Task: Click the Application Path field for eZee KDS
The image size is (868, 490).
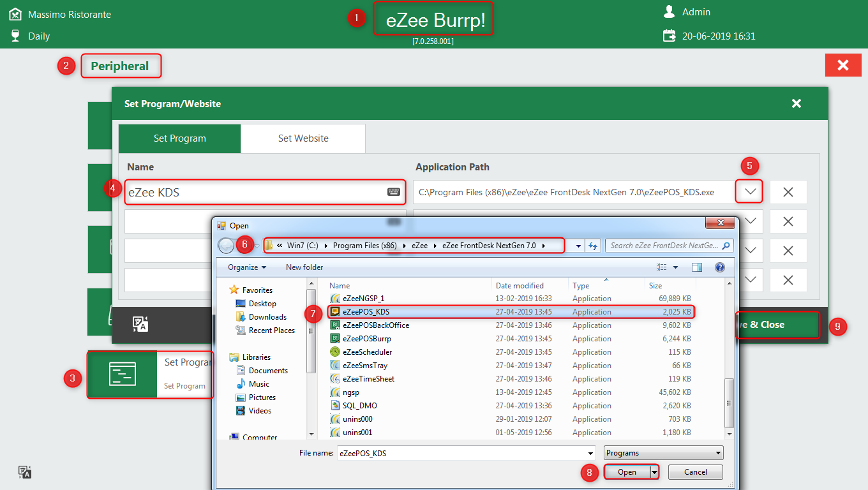Action: pyautogui.click(x=574, y=192)
